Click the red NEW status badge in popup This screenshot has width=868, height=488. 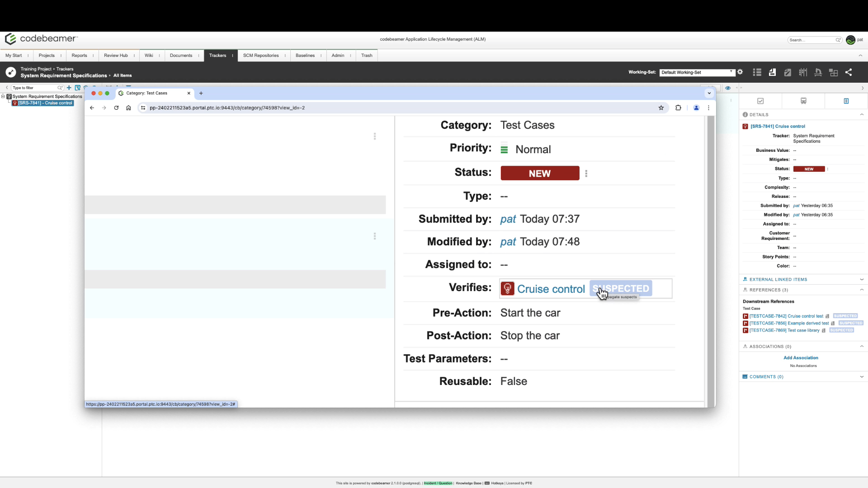click(540, 174)
